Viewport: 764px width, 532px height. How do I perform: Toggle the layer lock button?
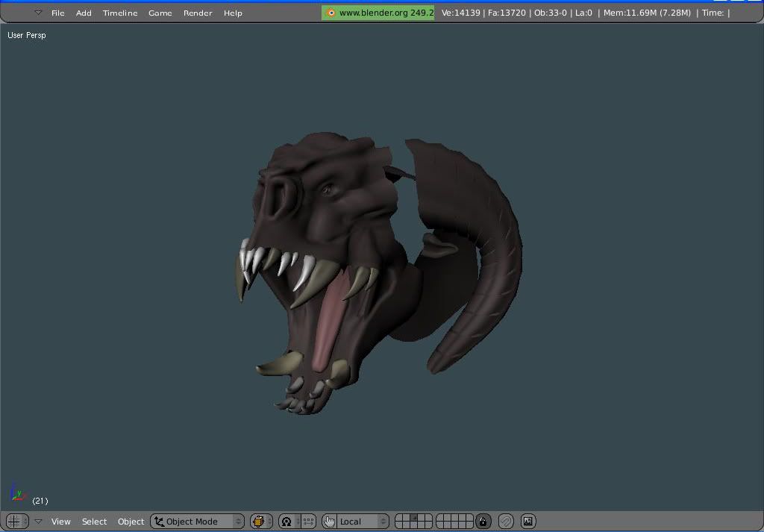[x=483, y=522]
